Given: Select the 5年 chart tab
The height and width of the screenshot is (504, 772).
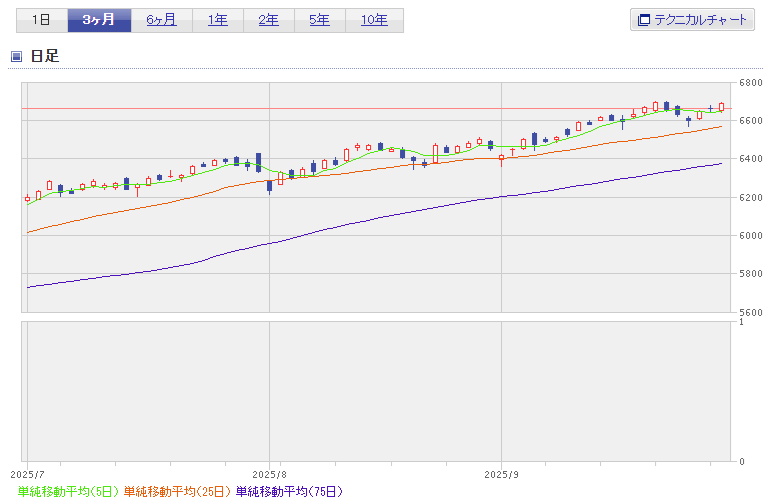Looking at the screenshot, I should tap(319, 20).
